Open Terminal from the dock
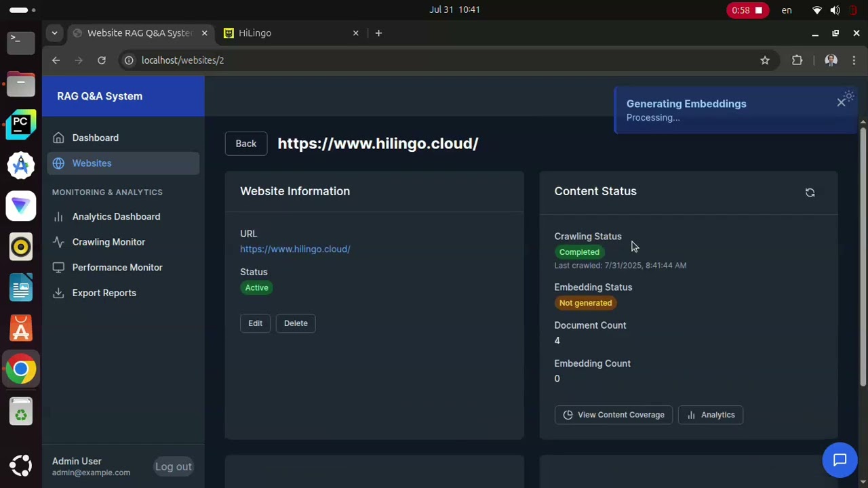This screenshot has height=488, width=868. coord(21,42)
